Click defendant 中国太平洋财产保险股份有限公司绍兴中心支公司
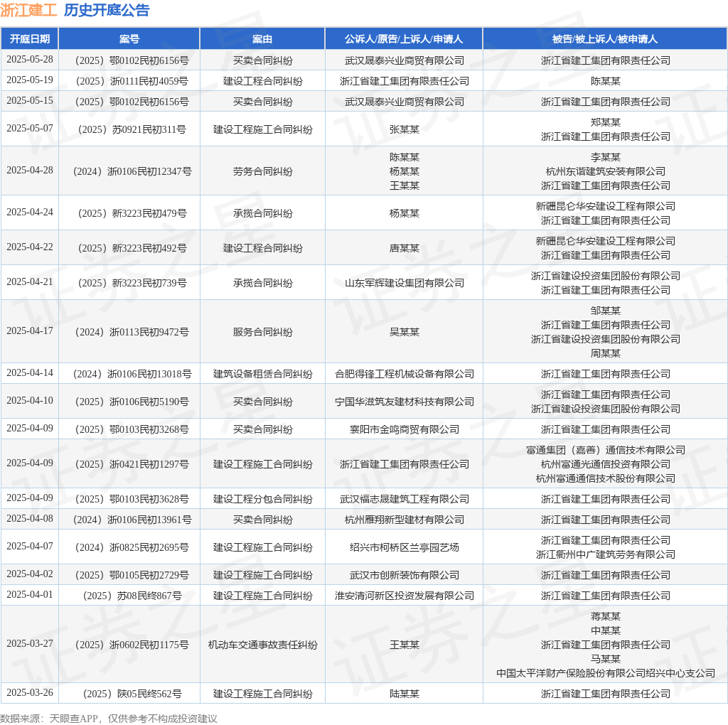Image resolution: width=728 pixels, height=725 pixels. coord(606,674)
